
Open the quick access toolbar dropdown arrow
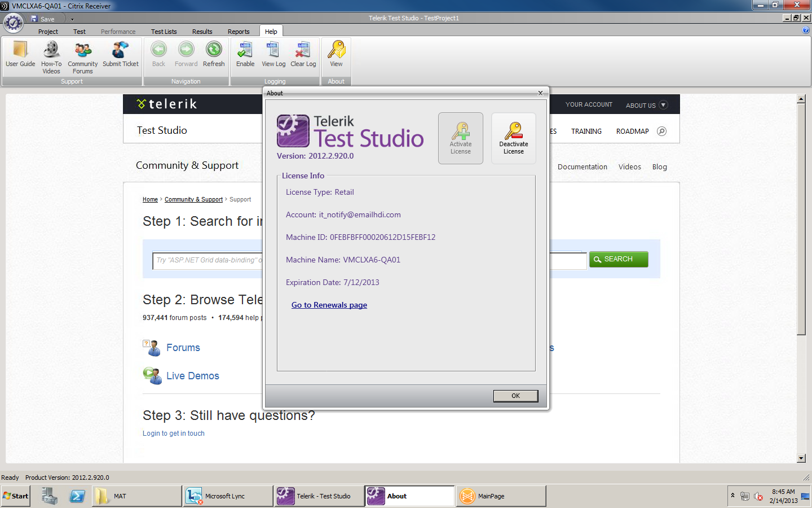tap(72, 19)
